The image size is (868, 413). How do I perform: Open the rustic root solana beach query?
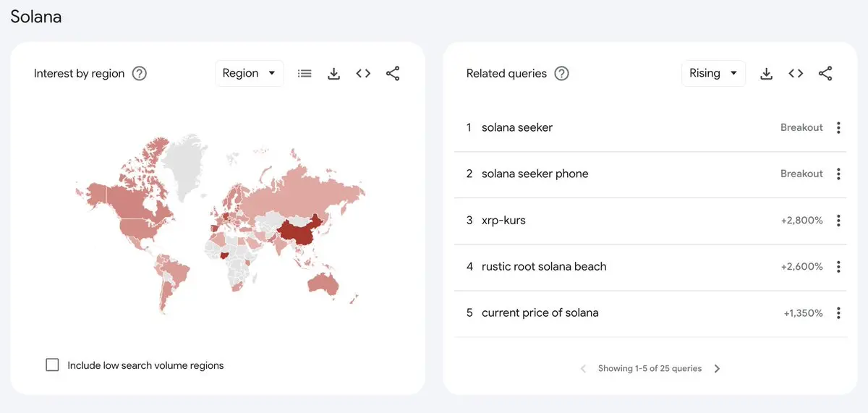coord(544,266)
